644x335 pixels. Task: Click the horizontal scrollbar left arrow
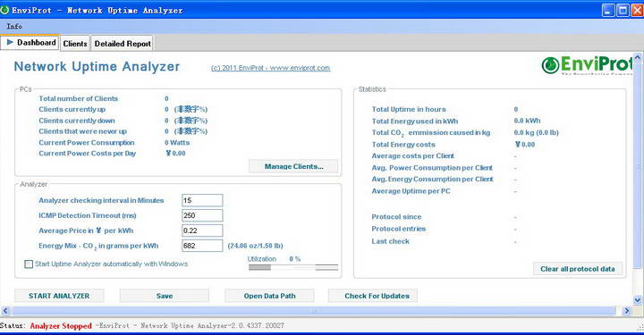pyautogui.click(x=5, y=311)
